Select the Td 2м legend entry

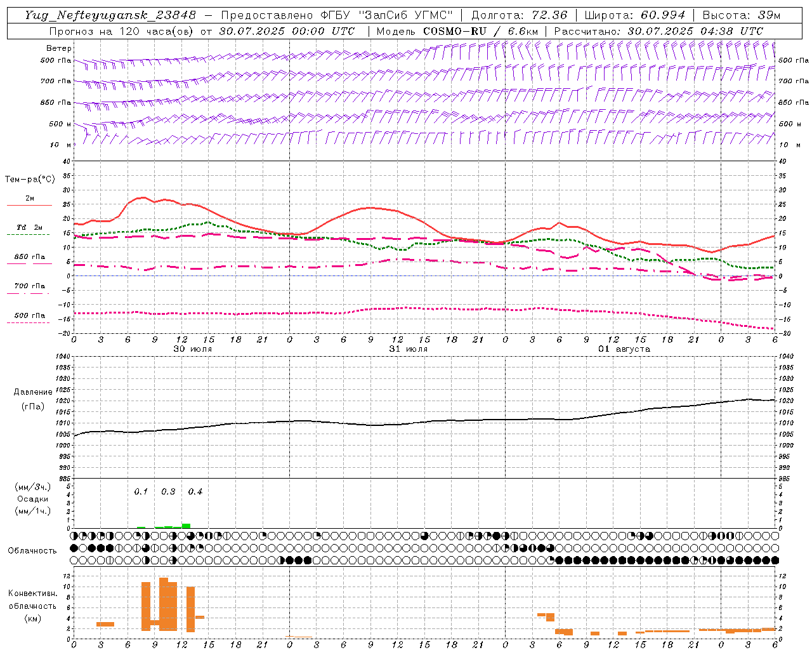pyautogui.click(x=29, y=227)
